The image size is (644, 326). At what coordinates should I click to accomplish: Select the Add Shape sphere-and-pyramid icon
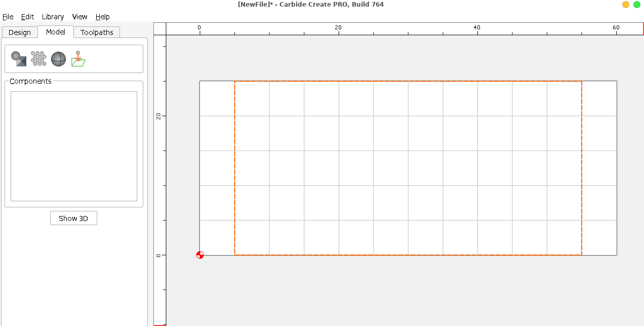(19, 59)
